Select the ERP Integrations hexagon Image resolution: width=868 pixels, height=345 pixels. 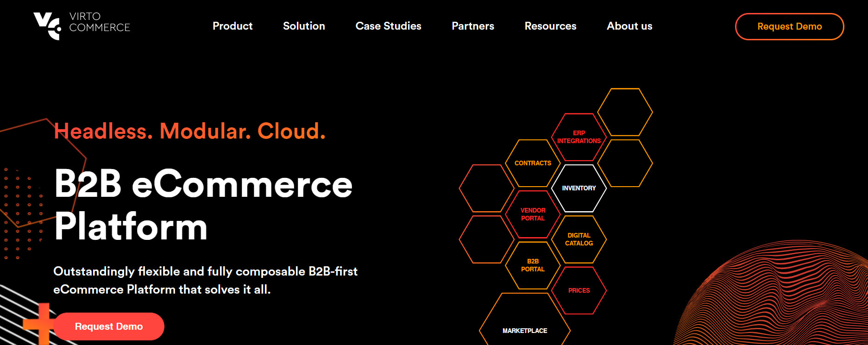pyautogui.click(x=579, y=137)
